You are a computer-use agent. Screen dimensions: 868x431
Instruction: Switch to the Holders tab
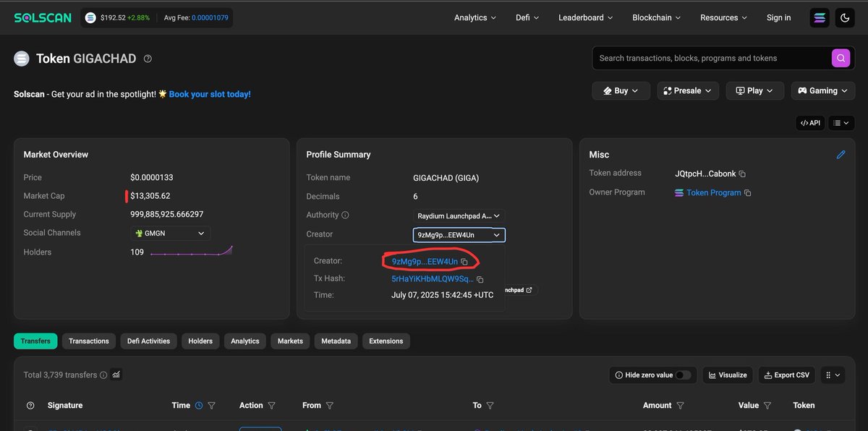(200, 341)
